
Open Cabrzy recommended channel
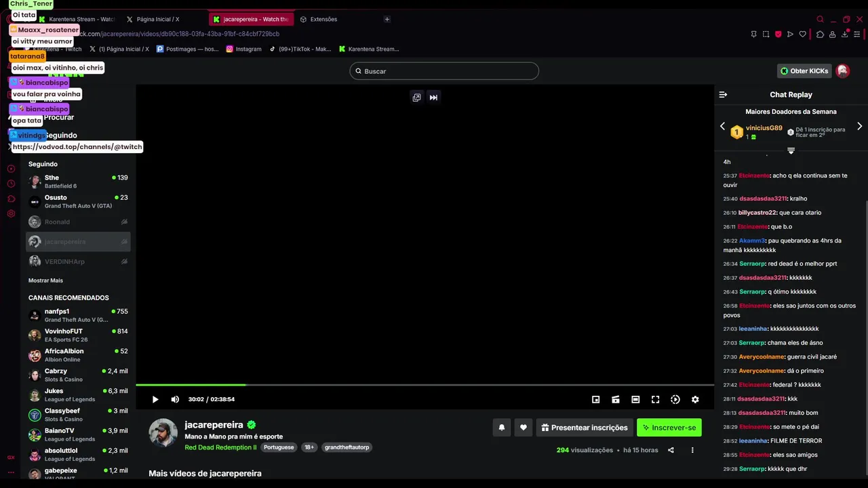pos(79,375)
